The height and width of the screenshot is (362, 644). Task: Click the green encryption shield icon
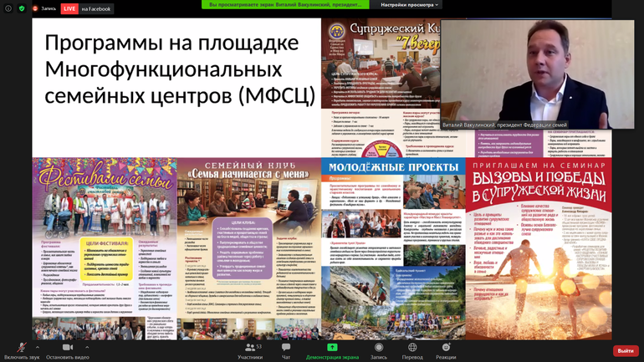click(22, 8)
